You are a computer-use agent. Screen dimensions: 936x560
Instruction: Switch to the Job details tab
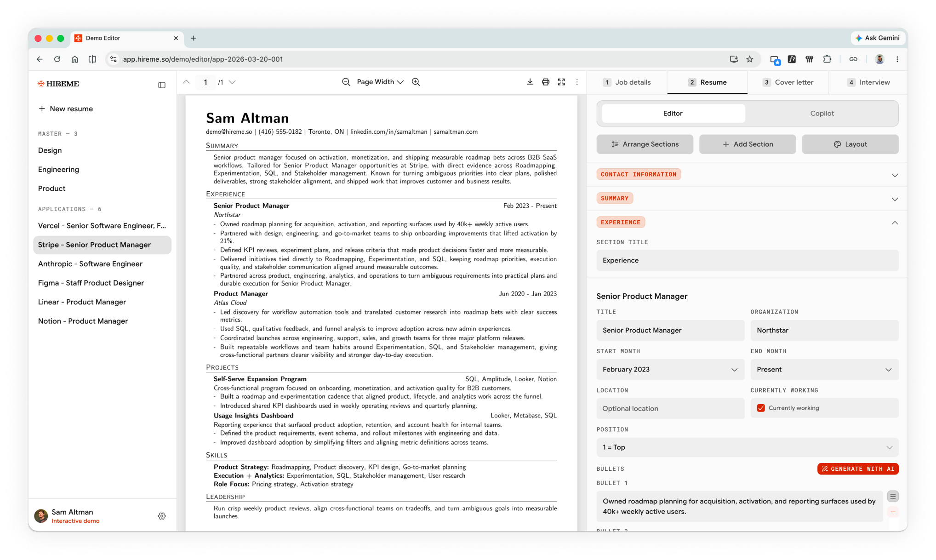627,82
